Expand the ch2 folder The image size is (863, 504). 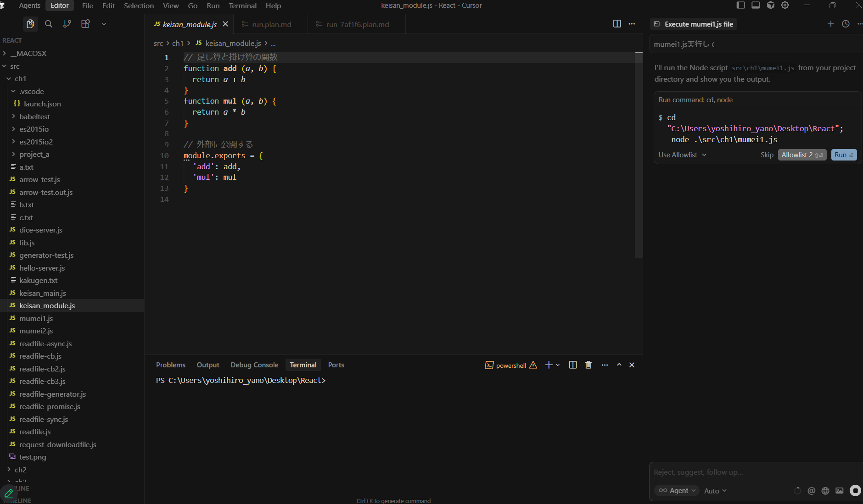pos(72,470)
